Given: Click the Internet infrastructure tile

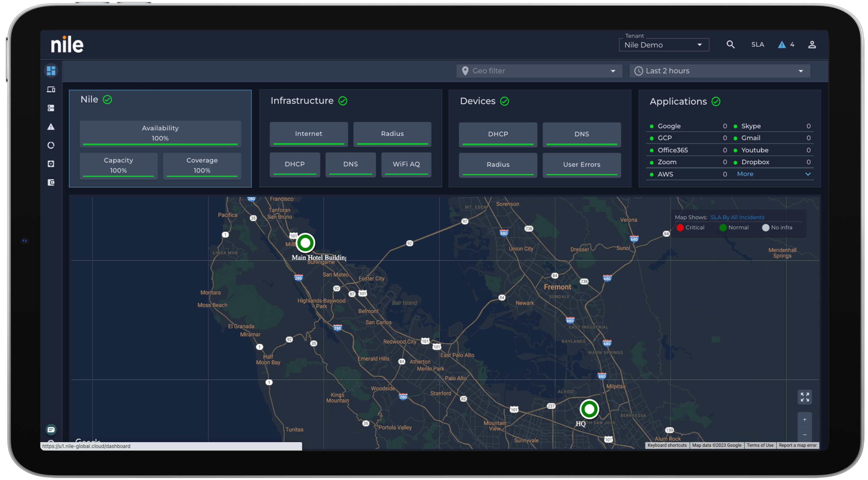Looking at the screenshot, I should tap(308, 134).
